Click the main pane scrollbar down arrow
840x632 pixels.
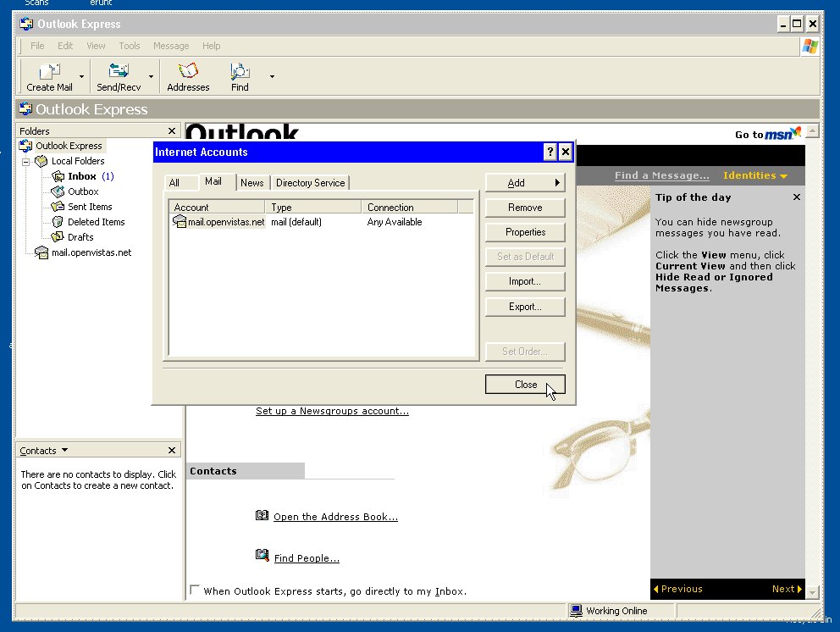coord(813,592)
